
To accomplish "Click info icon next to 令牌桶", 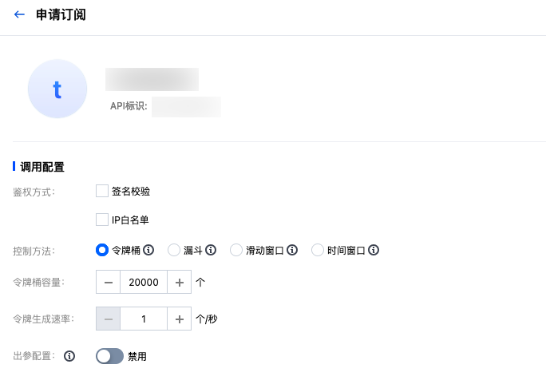I will point(148,250).
